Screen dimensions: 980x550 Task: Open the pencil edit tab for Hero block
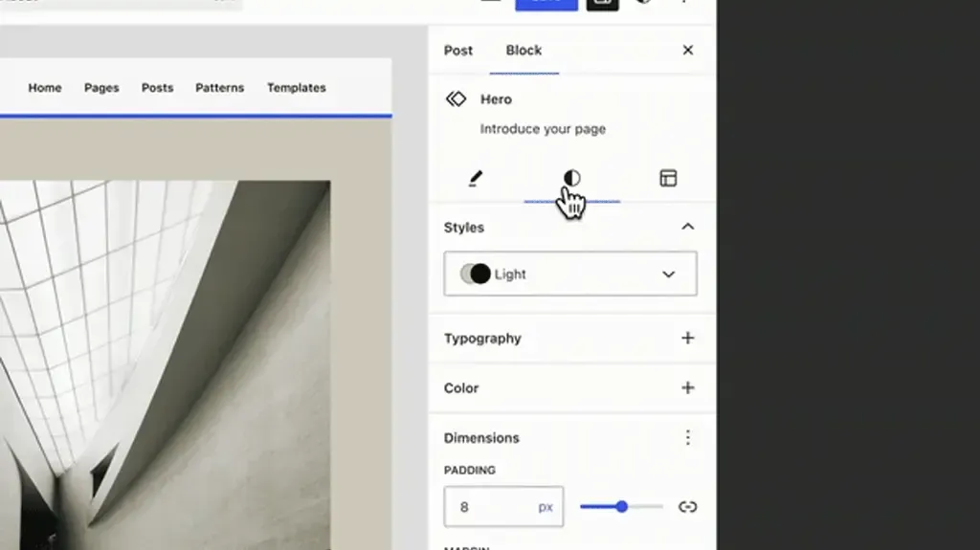coord(476,179)
